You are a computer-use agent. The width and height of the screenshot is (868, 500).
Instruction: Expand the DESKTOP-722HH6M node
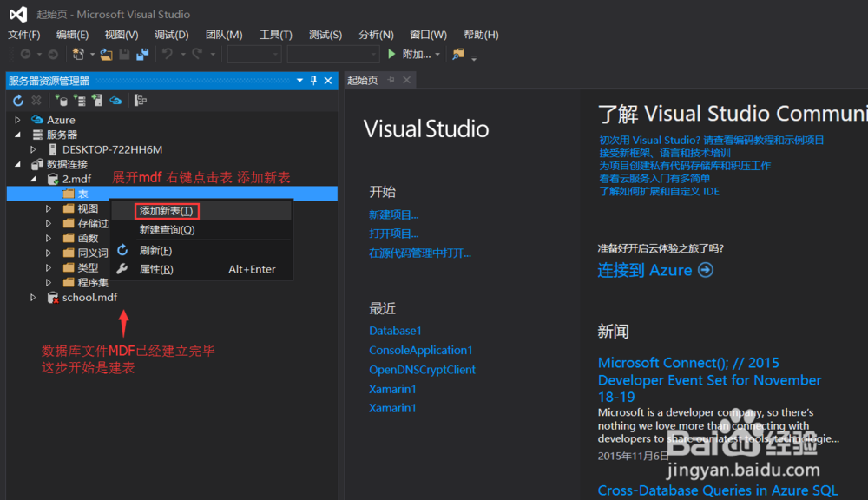coord(33,149)
